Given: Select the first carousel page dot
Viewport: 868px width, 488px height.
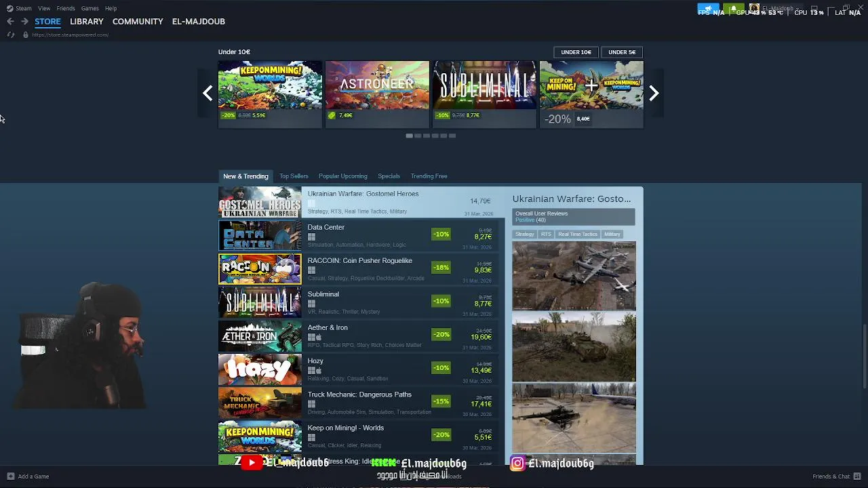Looking at the screenshot, I should 409,136.
